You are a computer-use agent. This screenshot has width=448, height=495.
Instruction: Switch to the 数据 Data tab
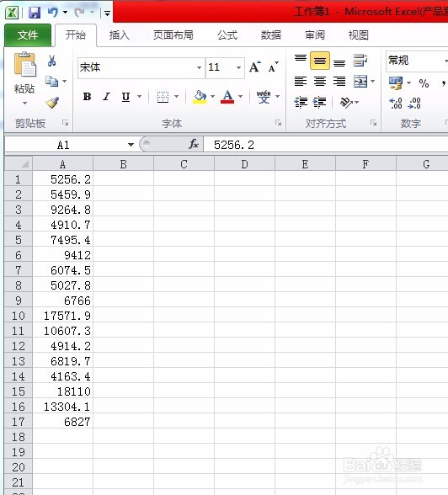point(271,35)
